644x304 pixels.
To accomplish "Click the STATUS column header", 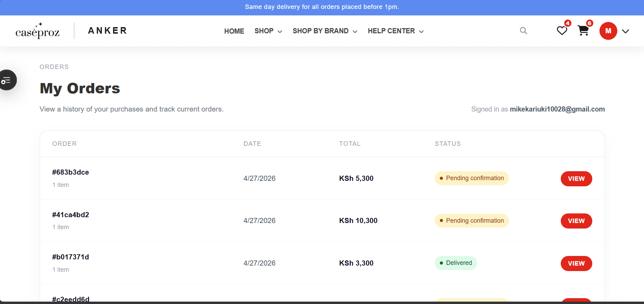I will [448, 144].
